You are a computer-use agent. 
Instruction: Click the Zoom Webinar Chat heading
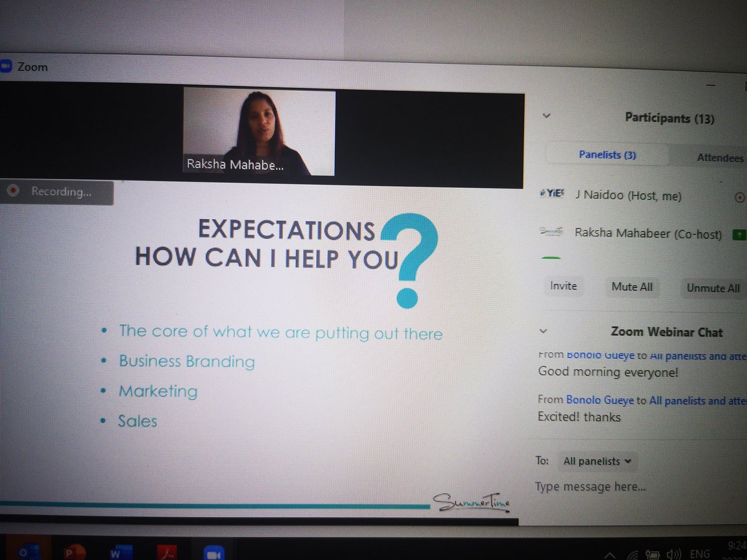tap(667, 332)
